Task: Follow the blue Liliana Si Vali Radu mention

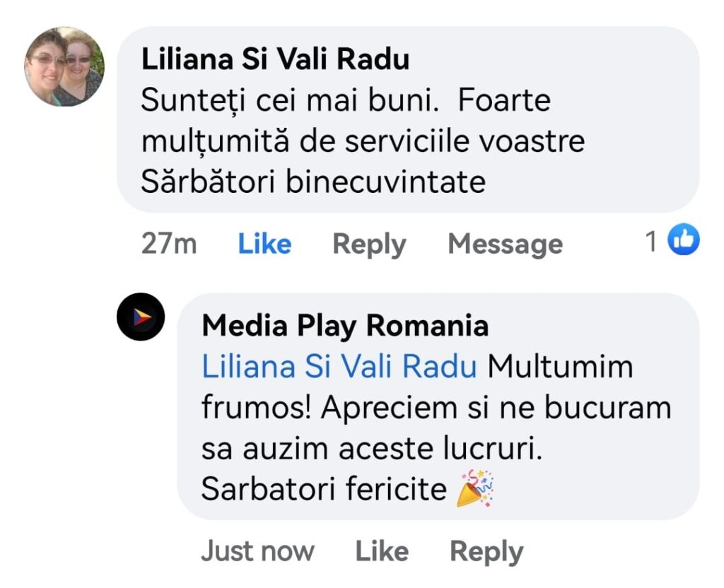Action: (x=339, y=367)
